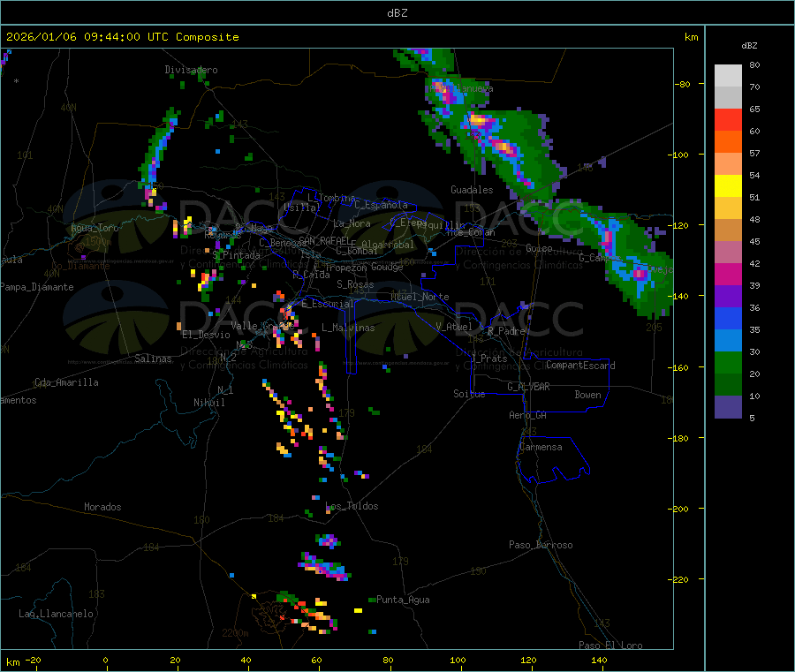This screenshot has width=795, height=672.
Task: Click the Salinas map label
Action: pos(153,359)
